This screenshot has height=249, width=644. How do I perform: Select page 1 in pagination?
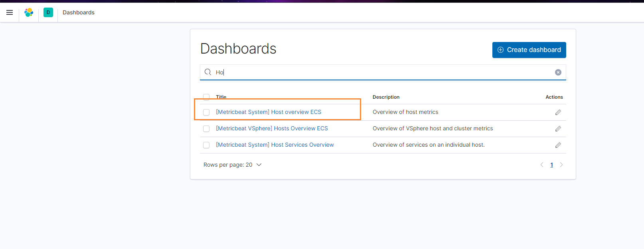[x=552, y=165]
